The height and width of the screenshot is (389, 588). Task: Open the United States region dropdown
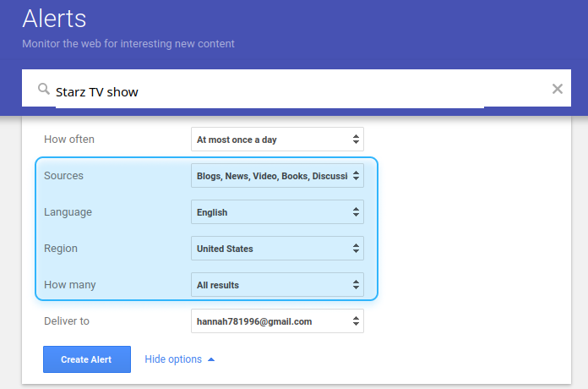pyautogui.click(x=277, y=248)
